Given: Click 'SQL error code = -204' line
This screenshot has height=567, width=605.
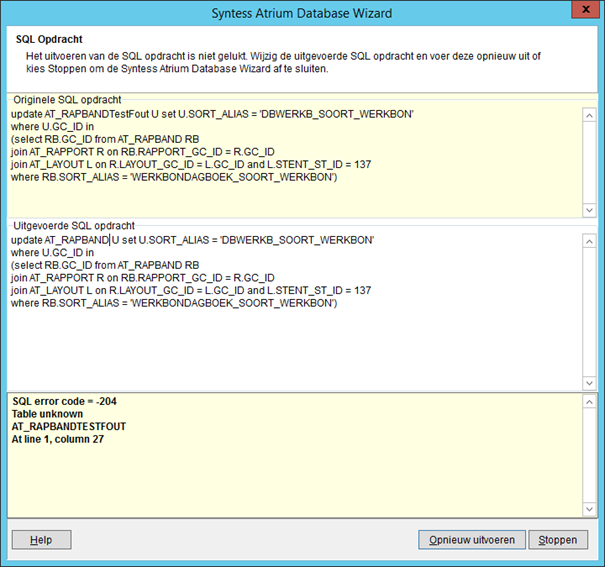Looking at the screenshot, I should [x=64, y=401].
